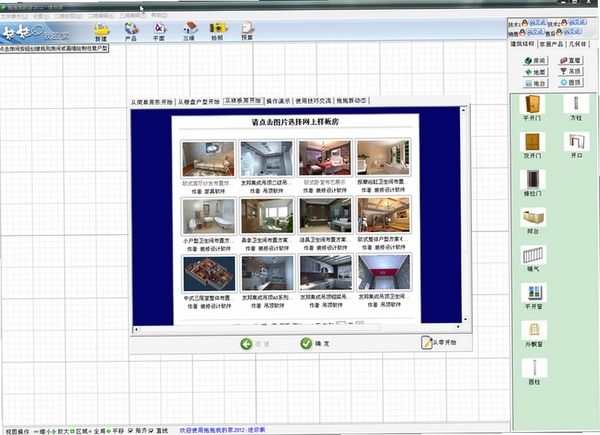Screen dimensions: 600x435
Task: Click the 确定 (OK) button
Action: point(315,344)
